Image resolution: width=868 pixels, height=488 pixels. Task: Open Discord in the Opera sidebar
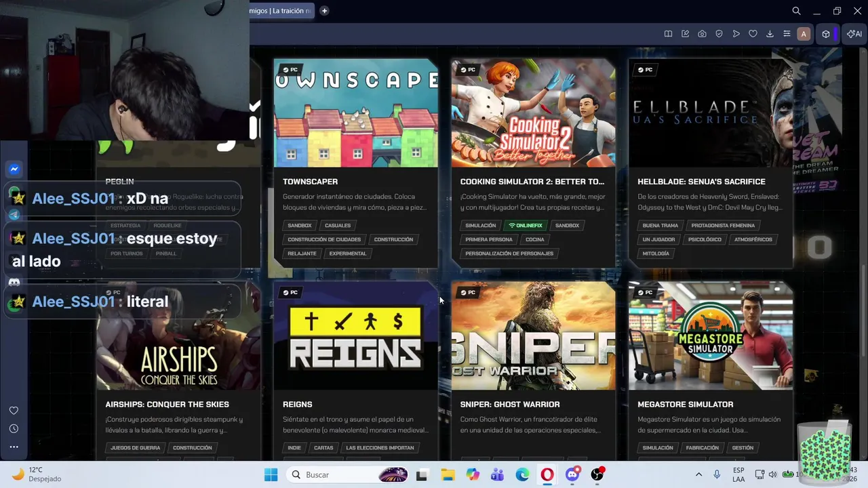14,282
